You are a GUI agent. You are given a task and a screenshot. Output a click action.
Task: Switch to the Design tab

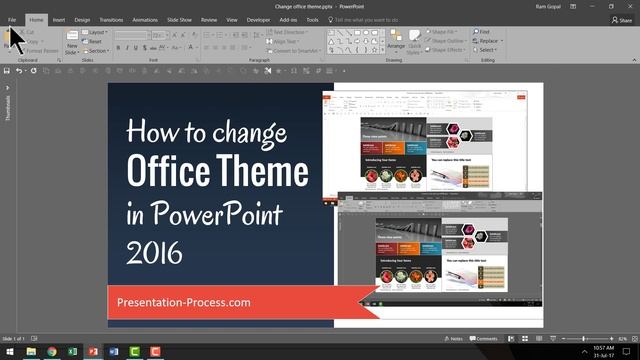click(x=82, y=20)
